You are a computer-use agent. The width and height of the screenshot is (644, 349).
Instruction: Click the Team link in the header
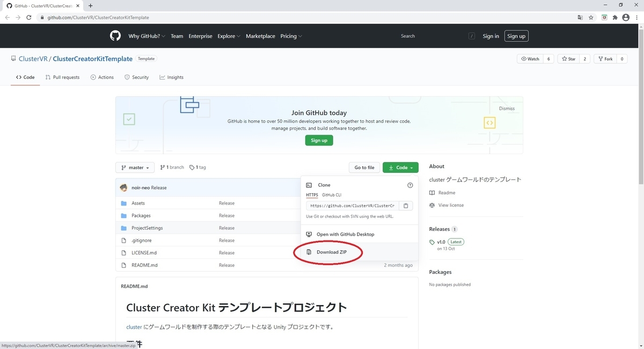pyautogui.click(x=177, y=36)
